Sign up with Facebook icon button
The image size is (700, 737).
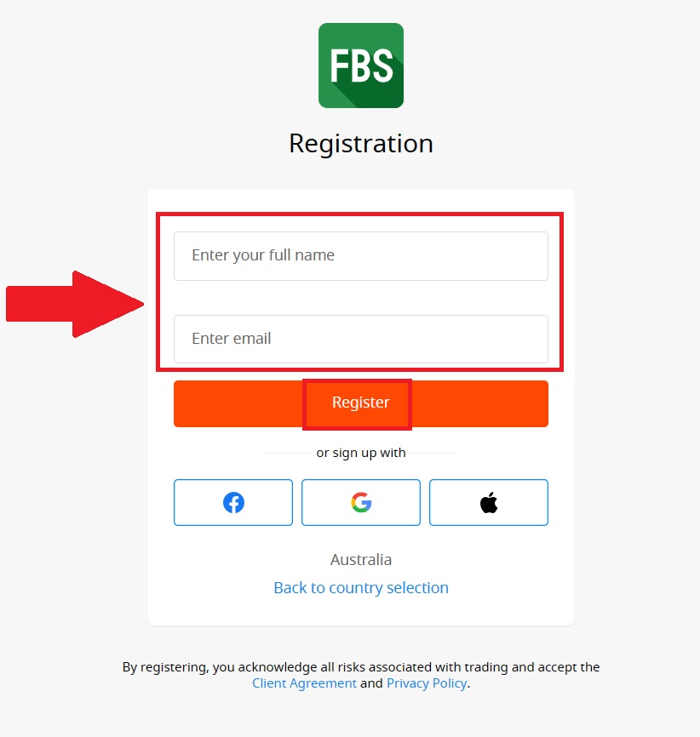(x=233, y=503)
